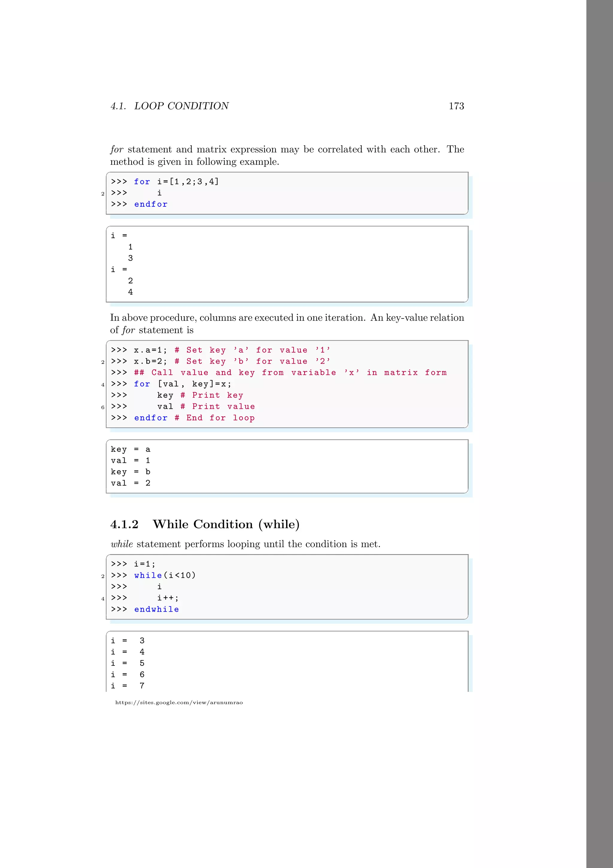This screenshot has height=868, width=613.
Task: Select the output line 'val = 2'
Action: click(131, 483)
